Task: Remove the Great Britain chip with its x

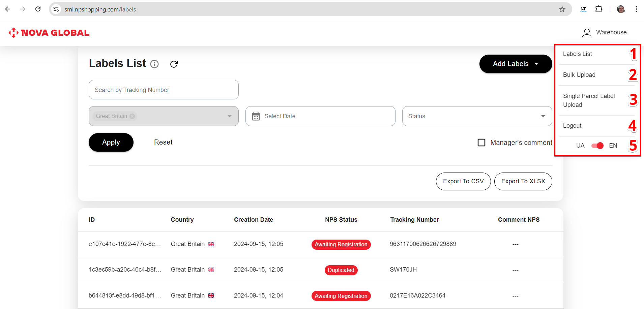Action: [133, 116]
